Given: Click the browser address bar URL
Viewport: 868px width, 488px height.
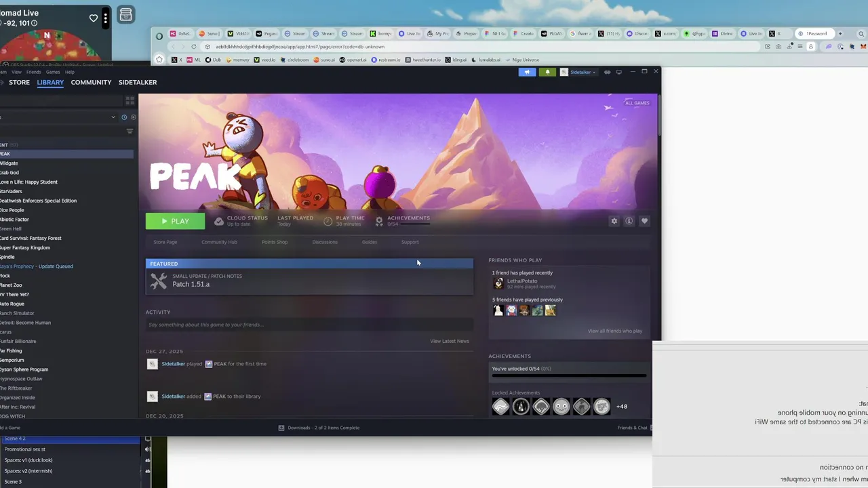Looking at the screenshot, I should coord(300,47).
